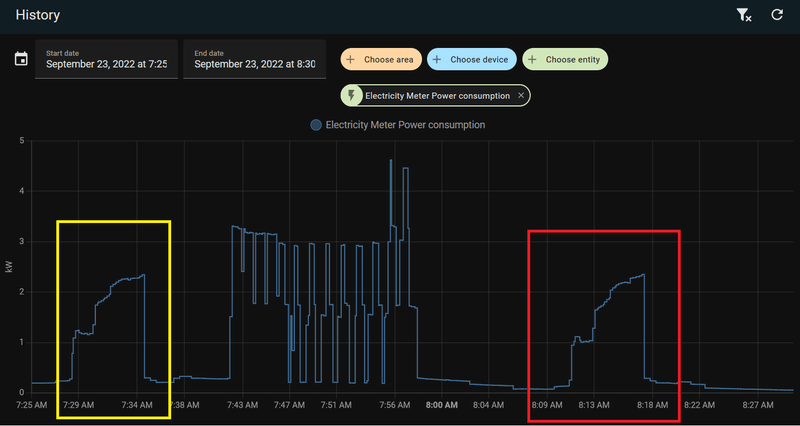Click the 8:27 AM axis label
800x426 pixels.
[758, 406]
